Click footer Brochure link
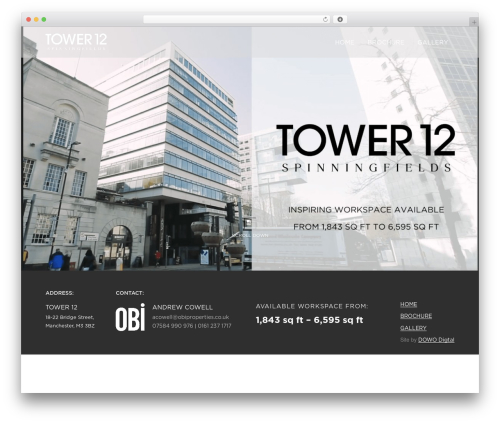The image size is (500, 423). tap(416, 316)
